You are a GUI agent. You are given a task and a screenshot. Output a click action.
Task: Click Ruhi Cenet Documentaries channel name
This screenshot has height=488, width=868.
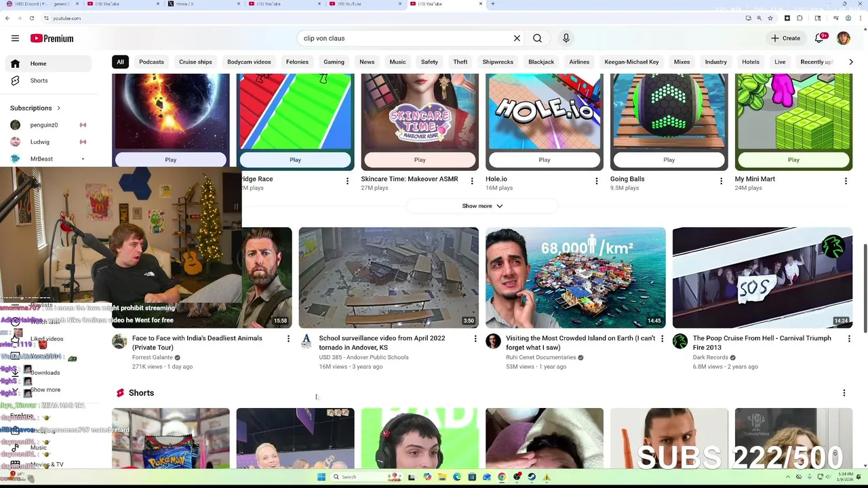[x=540, y=357]
